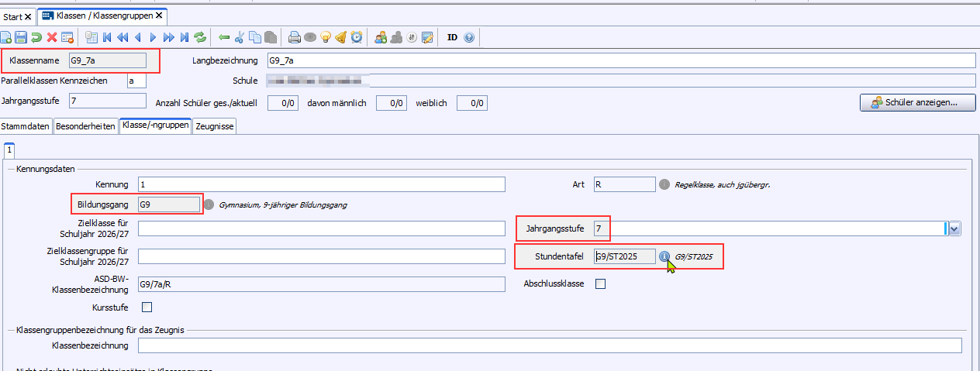Click the red X delete icon
Viewport: 980px width, 371px height.
coord(51,37)
